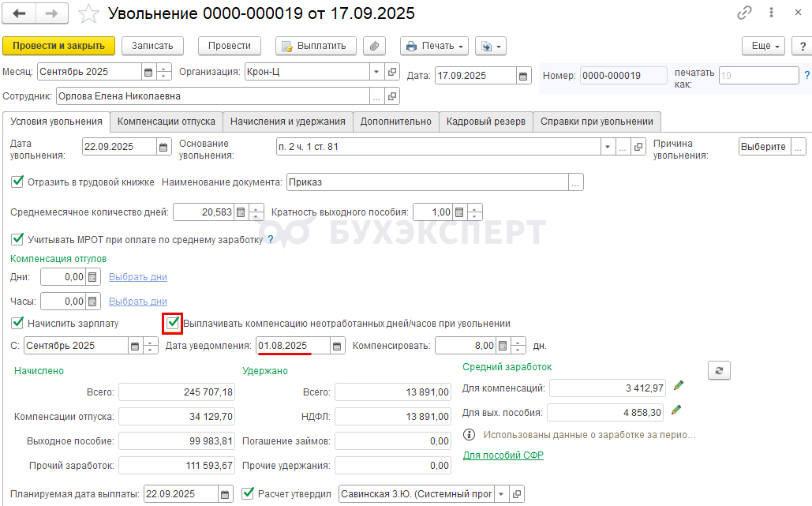Image resolution: width=812 pixels, height=506 pixels.
Task: Choose employee via ellipsis button
Action: coord(376,96)
